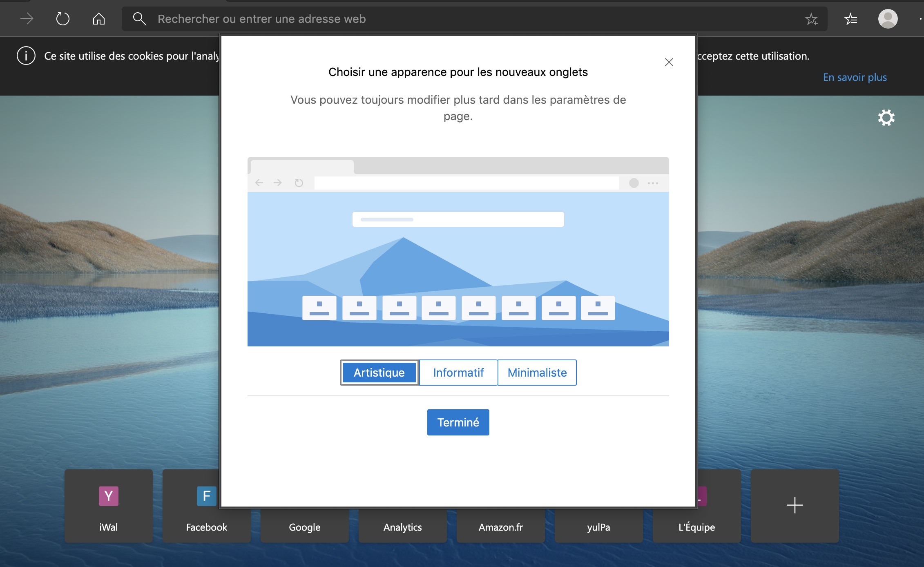
Task: Go to the home page icon
Action: click(x=98, y=19)
